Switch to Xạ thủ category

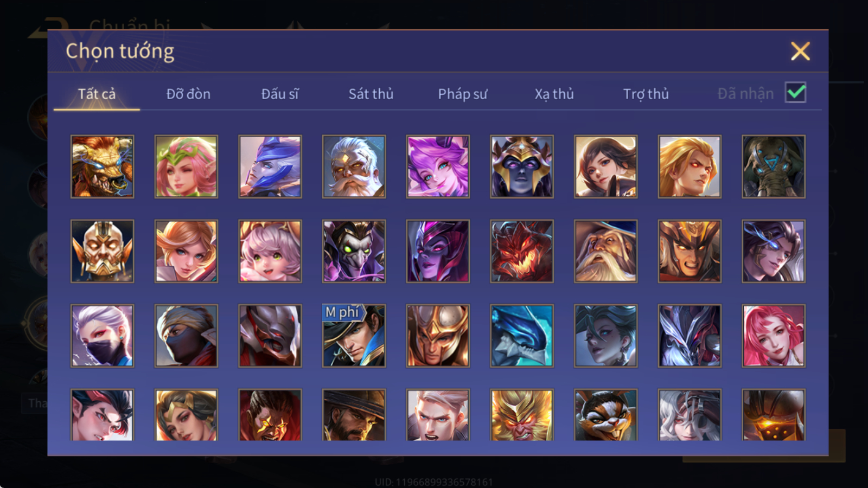point(554,94)
